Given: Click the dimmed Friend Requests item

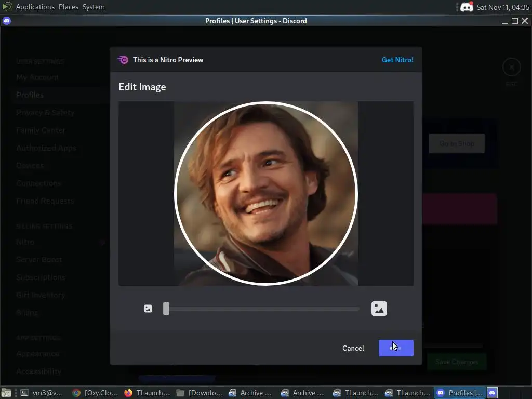Looking at the screenshot, I should [x=45, y=201].
